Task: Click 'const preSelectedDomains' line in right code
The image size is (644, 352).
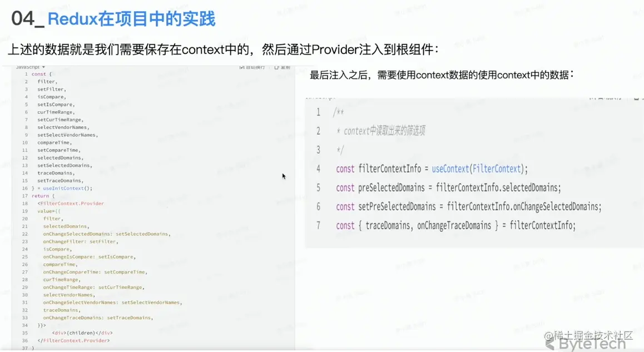Action: [448, 188]
